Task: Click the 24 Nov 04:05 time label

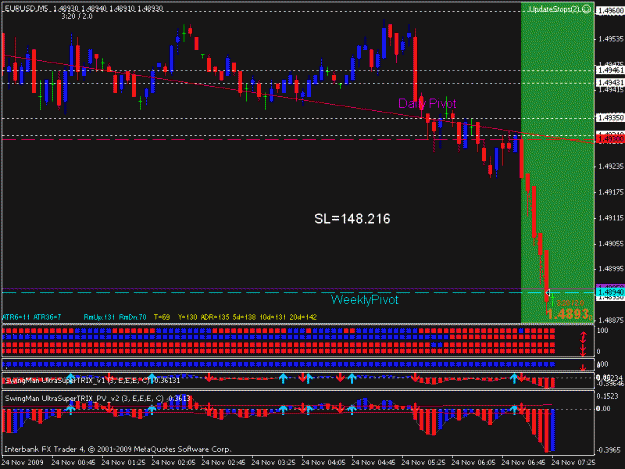Action: click(323, 463)
